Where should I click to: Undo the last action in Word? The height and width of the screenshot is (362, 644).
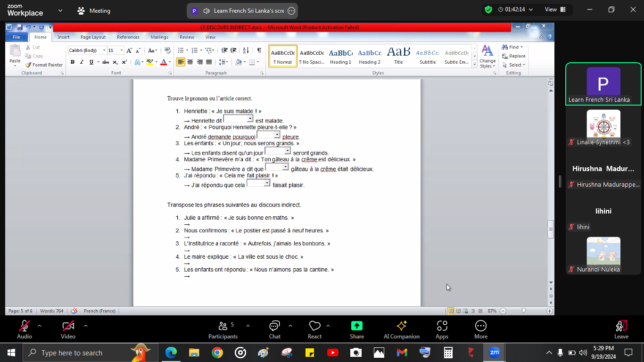pos(28,27)
